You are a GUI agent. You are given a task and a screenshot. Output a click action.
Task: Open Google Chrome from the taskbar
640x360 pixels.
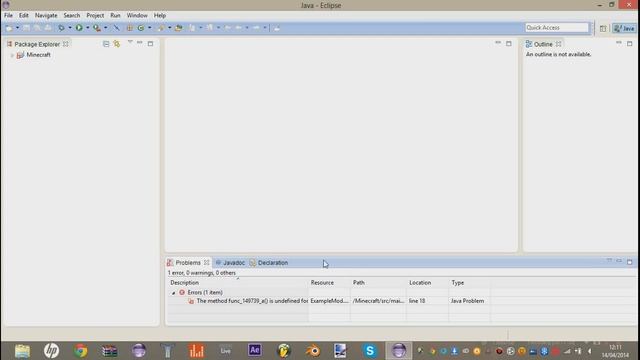(80, 350)
